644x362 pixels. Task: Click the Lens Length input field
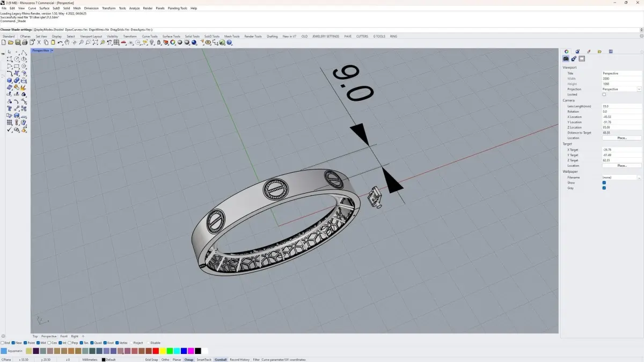point(621,106)
